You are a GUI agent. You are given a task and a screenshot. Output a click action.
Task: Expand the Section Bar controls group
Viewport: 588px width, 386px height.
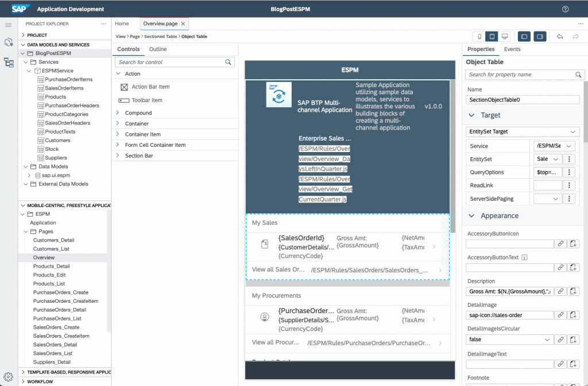(x=118, y=155)
